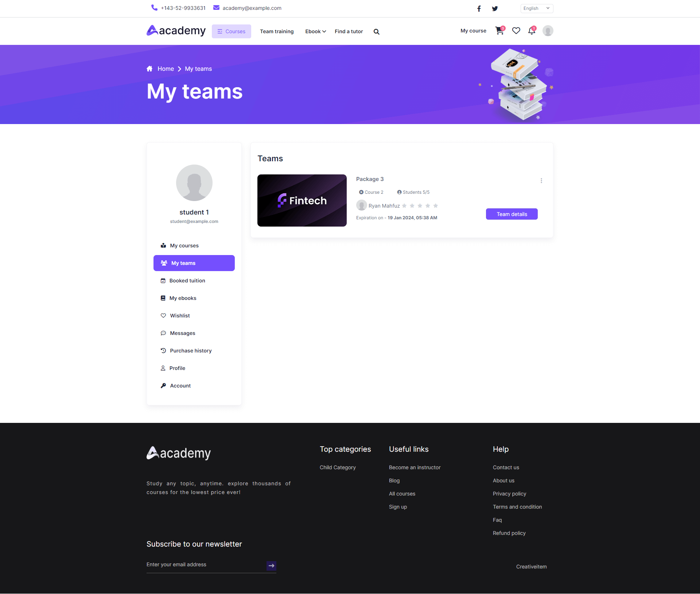Open the English language dropdown
Viewport: 700px width, 594px height.
[x=537, y=8]
